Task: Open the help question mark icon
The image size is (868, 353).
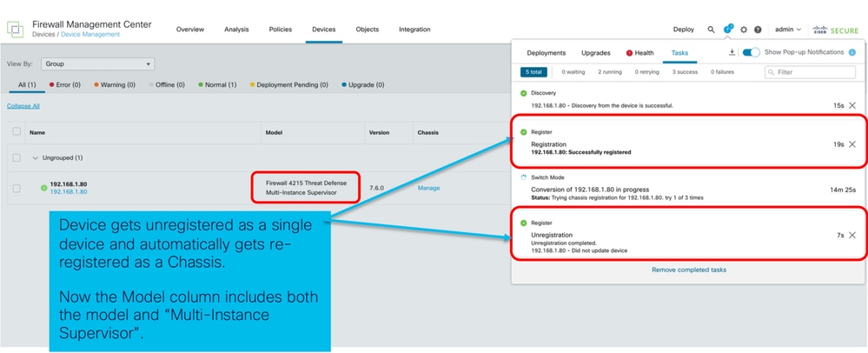Action: tap(758, 30)
